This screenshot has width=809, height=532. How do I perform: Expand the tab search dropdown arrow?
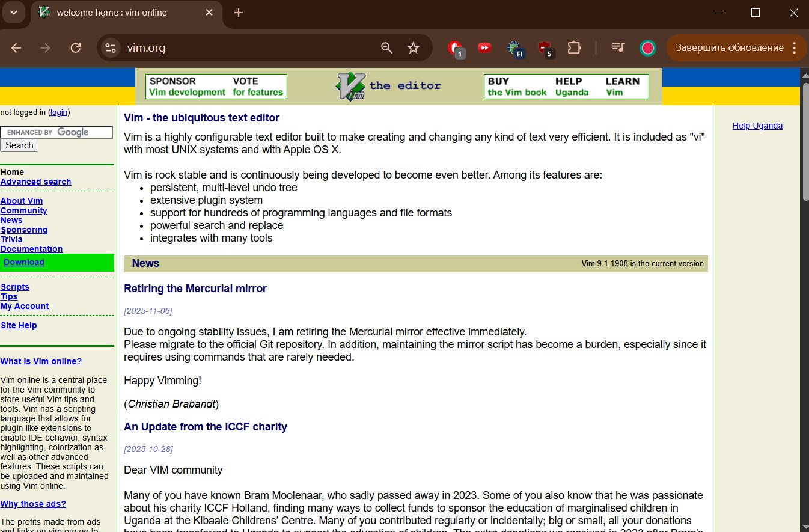point(13,13)
